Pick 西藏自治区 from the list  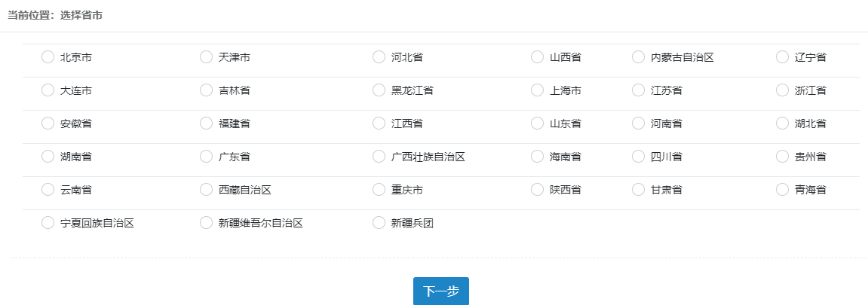pyautogui.click(x=206, y=190)
